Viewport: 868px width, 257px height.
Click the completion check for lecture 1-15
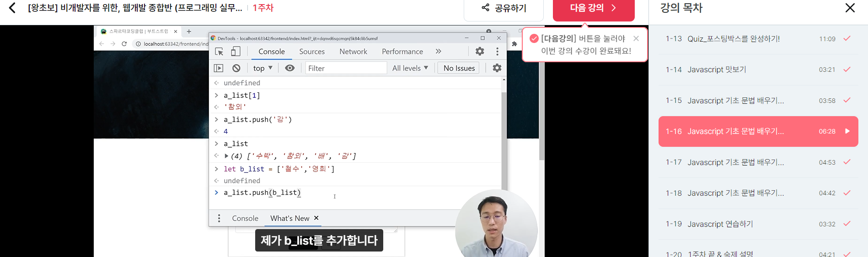tap(847, 100)
